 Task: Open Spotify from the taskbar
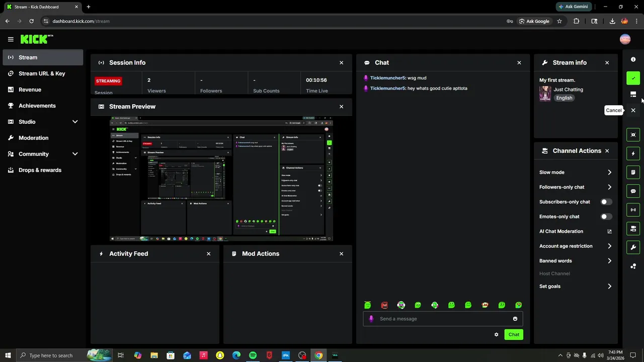click(x=253, y=355)
